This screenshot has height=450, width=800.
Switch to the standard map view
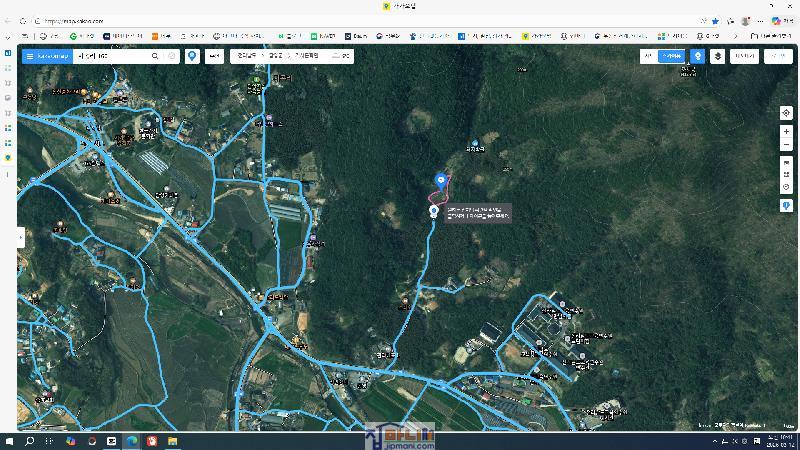click(648, 57)
